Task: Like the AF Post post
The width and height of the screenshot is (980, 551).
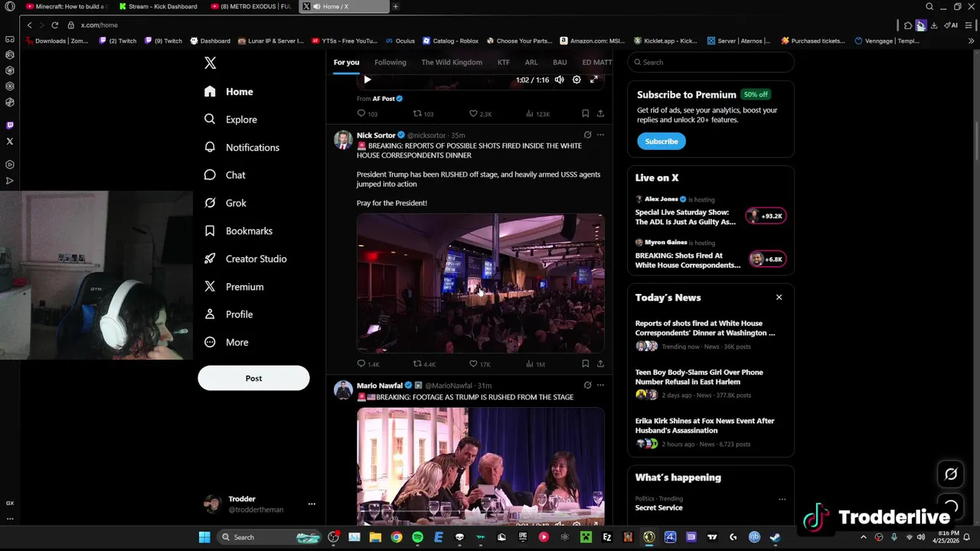Action: click(x=480, y=113)
